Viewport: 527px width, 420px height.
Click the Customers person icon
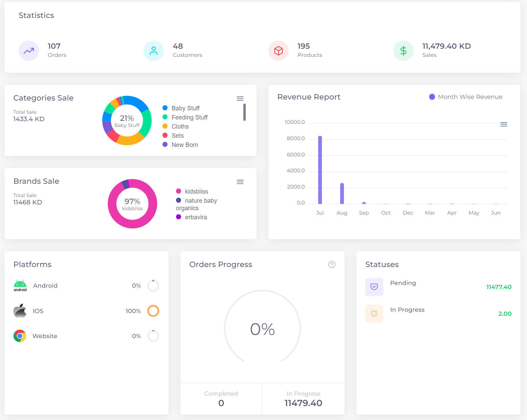tap(154, 51)
